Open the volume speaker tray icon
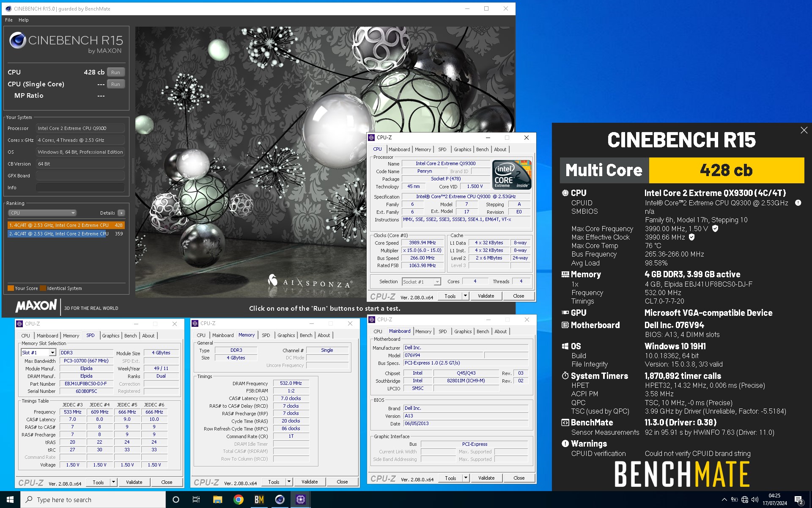 click(754, 500)
